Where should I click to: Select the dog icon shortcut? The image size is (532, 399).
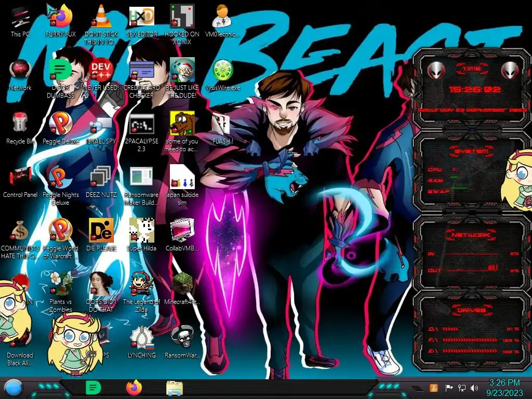pyautogui.click(x=182, y=132)
